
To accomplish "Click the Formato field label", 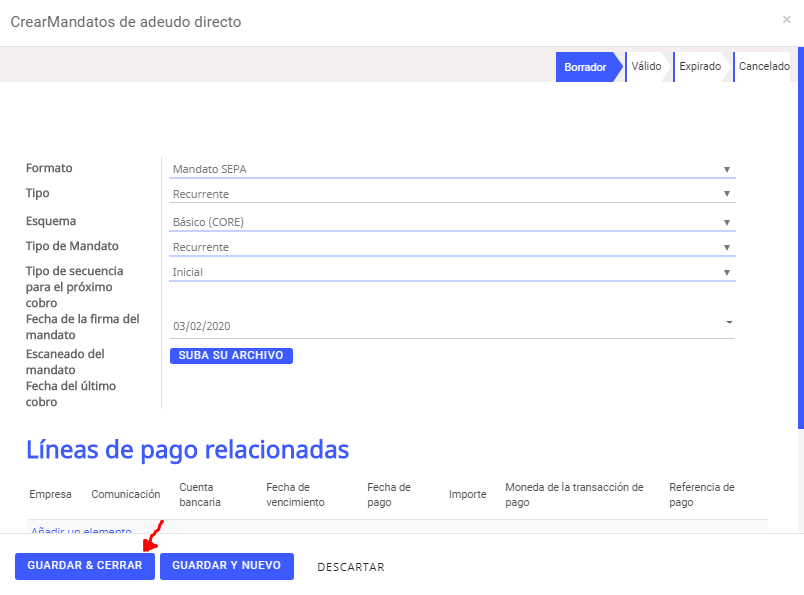I will 49,168.
